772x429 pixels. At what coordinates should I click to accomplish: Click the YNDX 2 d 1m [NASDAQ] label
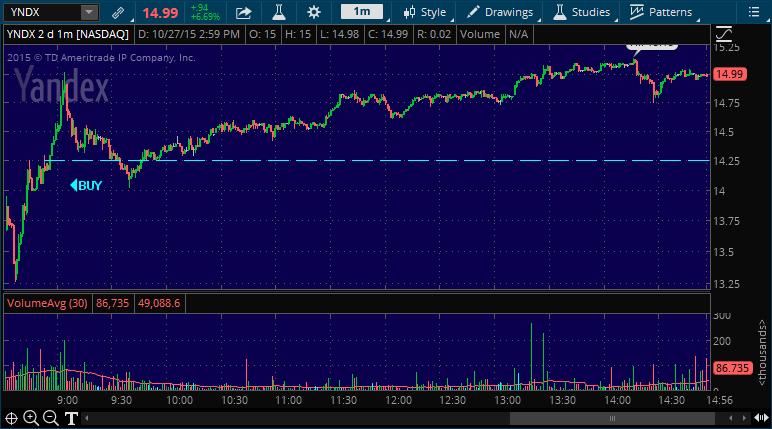coord(67,34)
